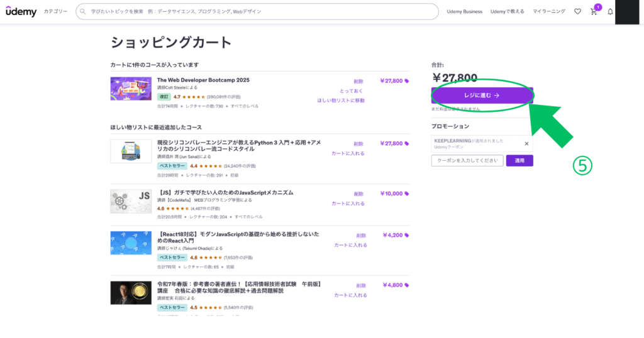
Task: Add JavaScriptメカニズム course to cart
Action: click(x=348, y=204)
